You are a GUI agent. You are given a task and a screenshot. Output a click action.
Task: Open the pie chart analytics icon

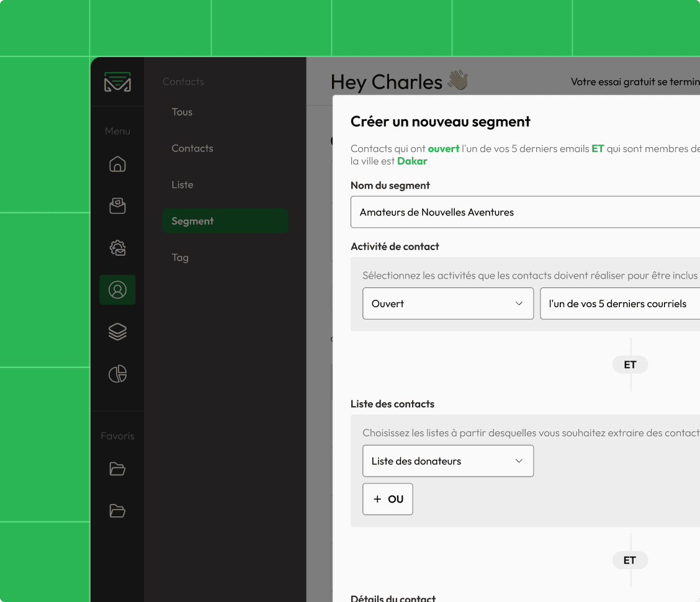point(117,374)
